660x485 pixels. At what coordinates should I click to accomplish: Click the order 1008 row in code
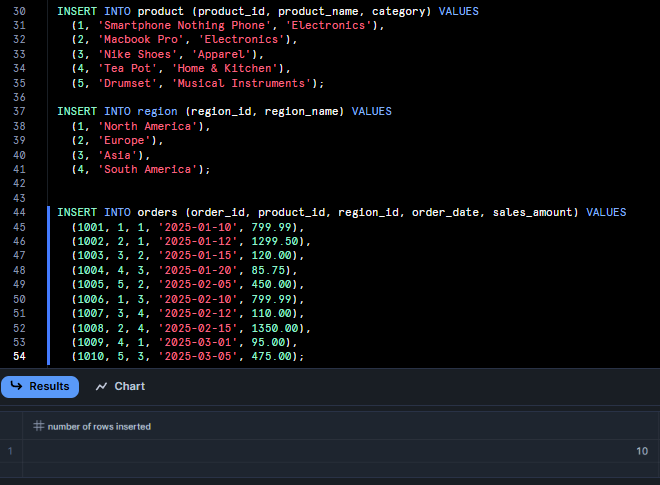(191, 328)
